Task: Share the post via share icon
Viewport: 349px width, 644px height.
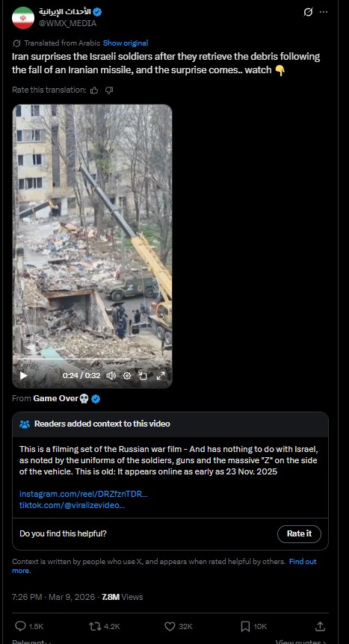Action: (x=319, y=626)
